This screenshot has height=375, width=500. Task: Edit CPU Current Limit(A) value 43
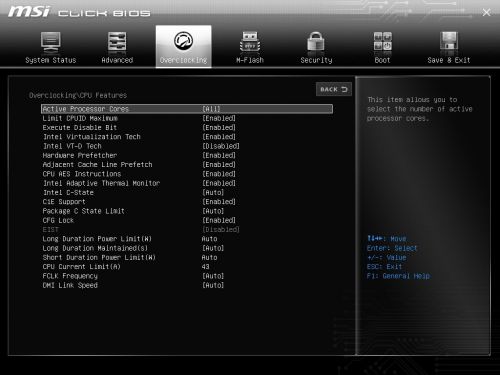[206, 267]
